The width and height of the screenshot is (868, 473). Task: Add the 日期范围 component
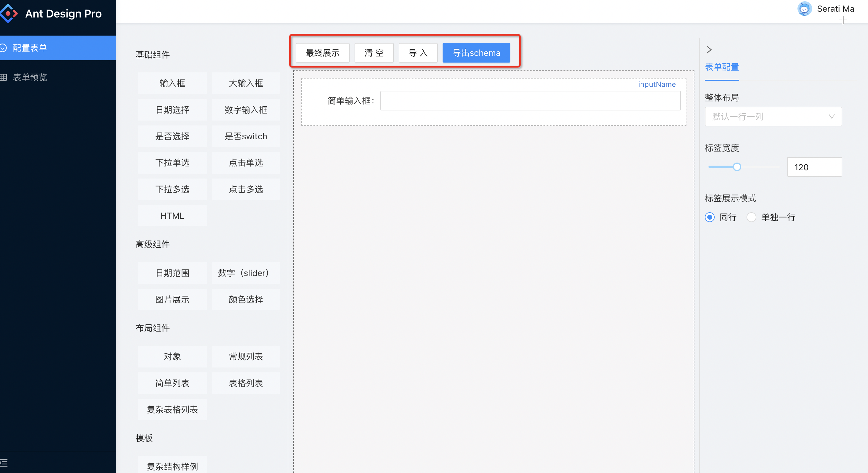(172, 273)
